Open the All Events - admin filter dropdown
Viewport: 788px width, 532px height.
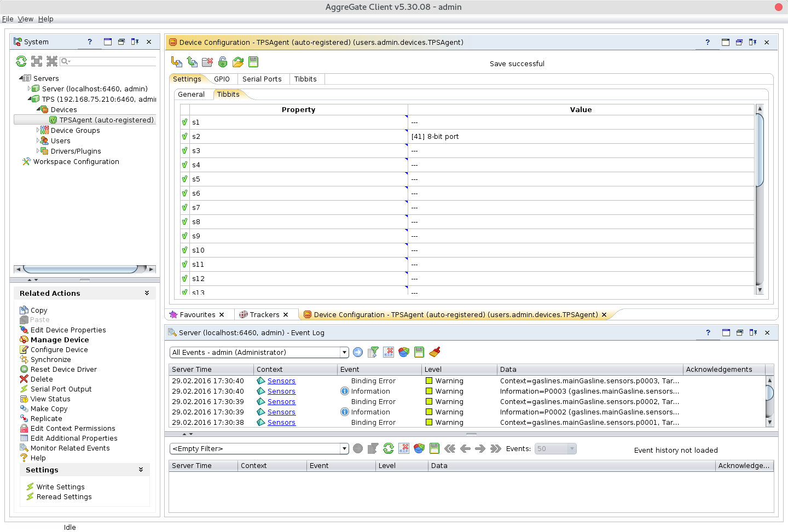(x=344, y=353)
